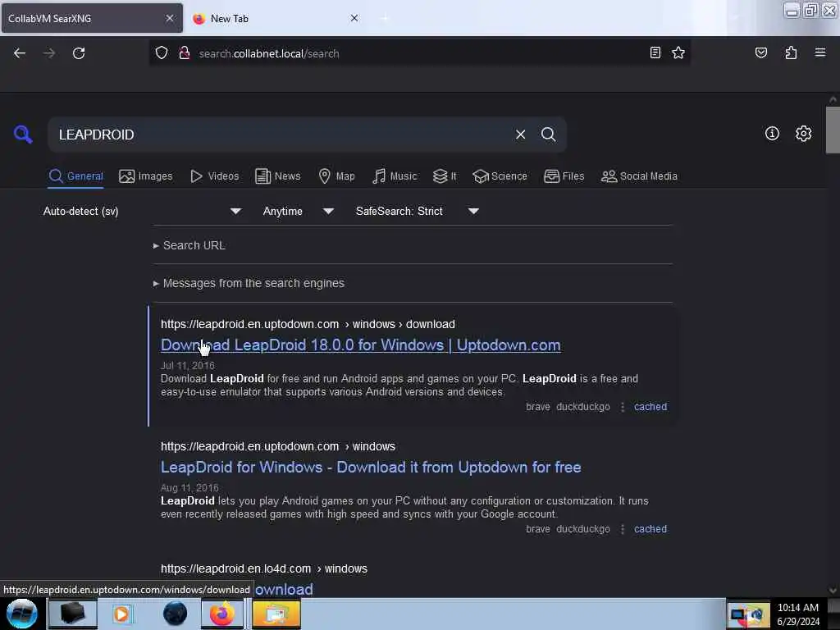
Task: Switch to the Images category
Action: click(146, 176)
